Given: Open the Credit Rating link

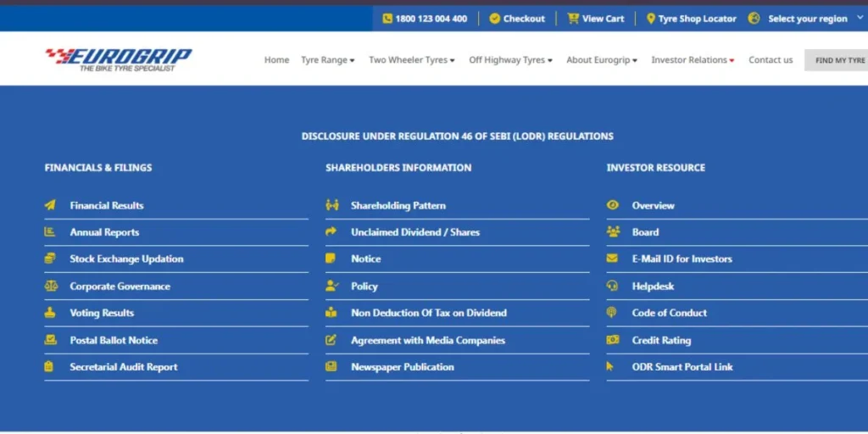Looking at the screenshot, I should (661, 340).
